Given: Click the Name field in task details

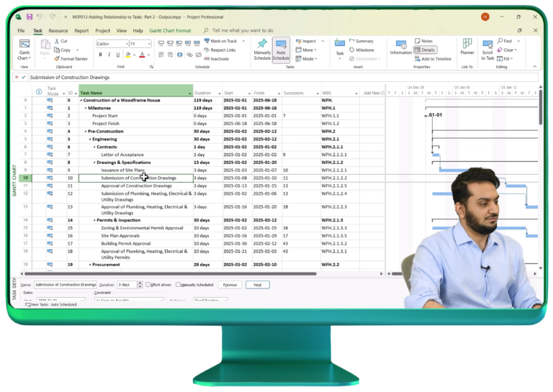Looking at the screenshot, I should (x=66, y=285).
